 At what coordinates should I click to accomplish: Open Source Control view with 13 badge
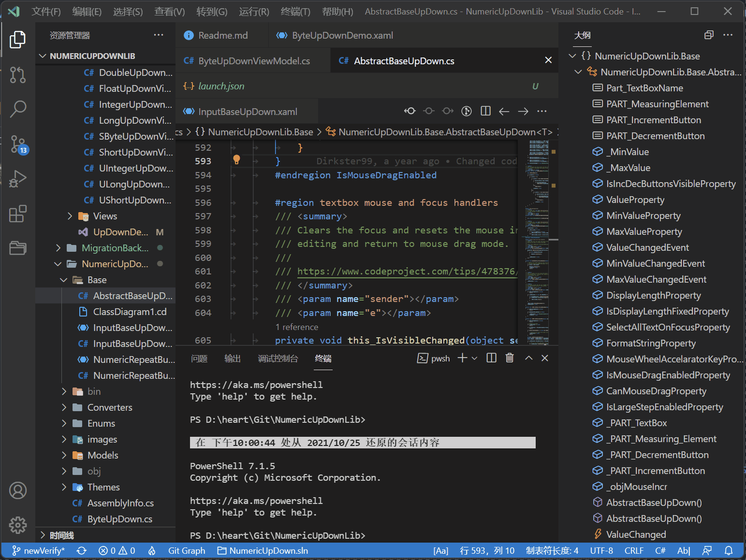click(x=19, y=144)
